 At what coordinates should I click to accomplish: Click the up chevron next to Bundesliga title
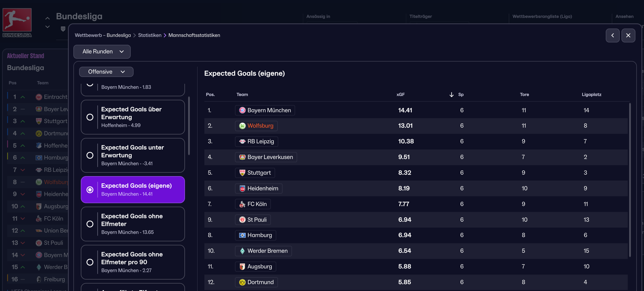pos(48,19)
